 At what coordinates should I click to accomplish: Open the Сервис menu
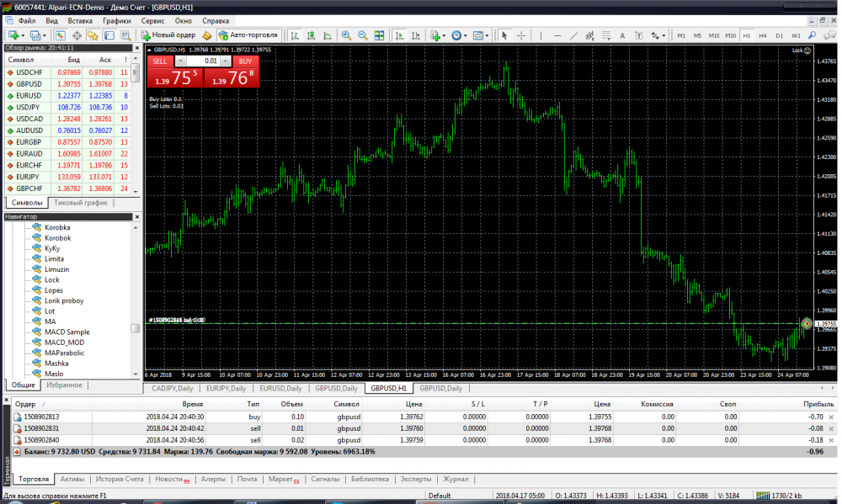coord(153,19)
